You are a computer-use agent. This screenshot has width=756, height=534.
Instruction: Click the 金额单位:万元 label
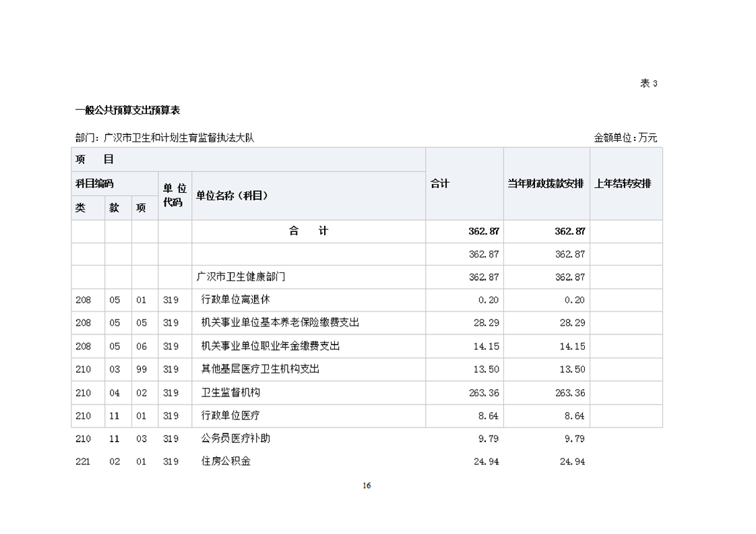click(x=625, y=138)
